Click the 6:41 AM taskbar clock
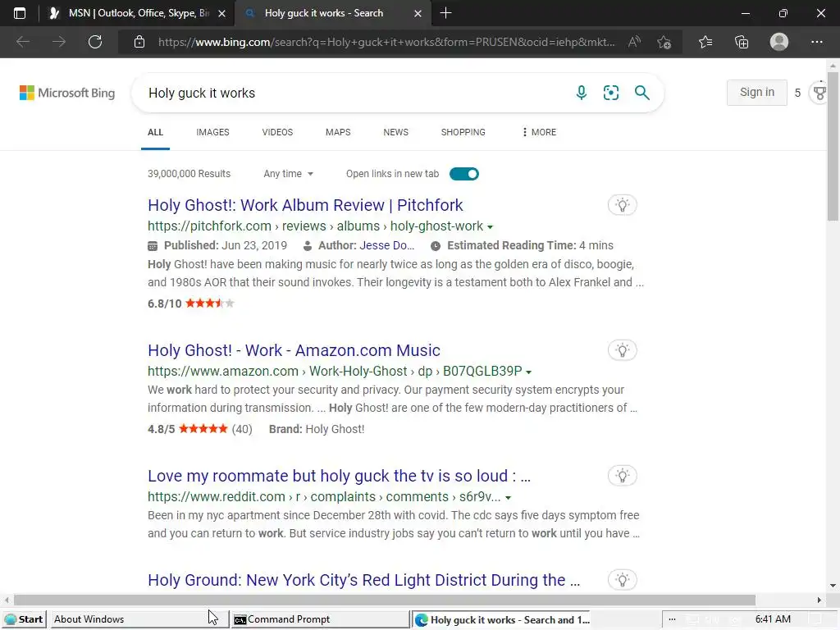Viewport: 840px width, 630px height. [773, 619]
